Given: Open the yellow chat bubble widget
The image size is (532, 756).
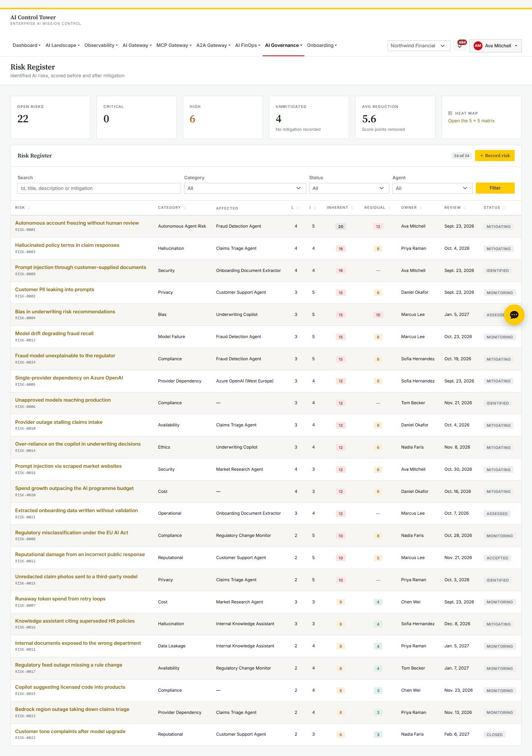Looking at the screenshot, I should click(x=514, y=315).
